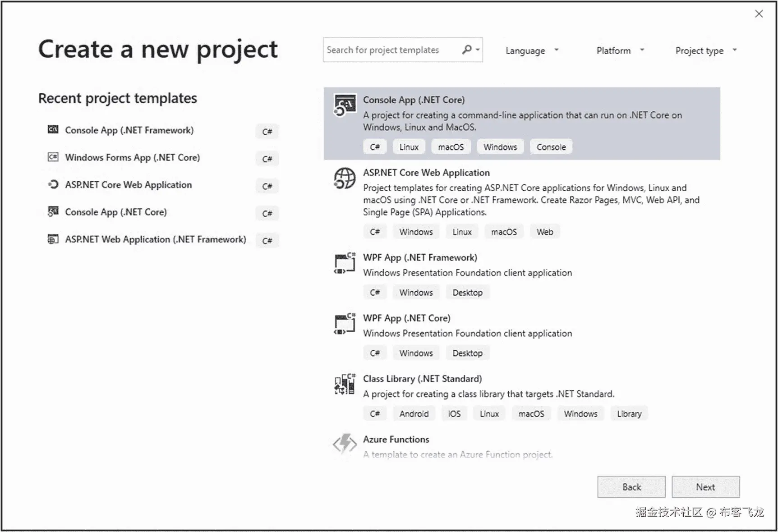Viewport: 778px width, 532px height.
Task: Open the Language filter dropdown
Action: click(532, 50)
